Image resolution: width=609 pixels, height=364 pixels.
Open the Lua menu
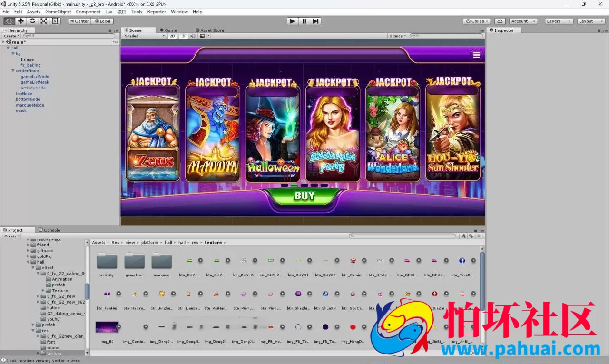point(109,11)
